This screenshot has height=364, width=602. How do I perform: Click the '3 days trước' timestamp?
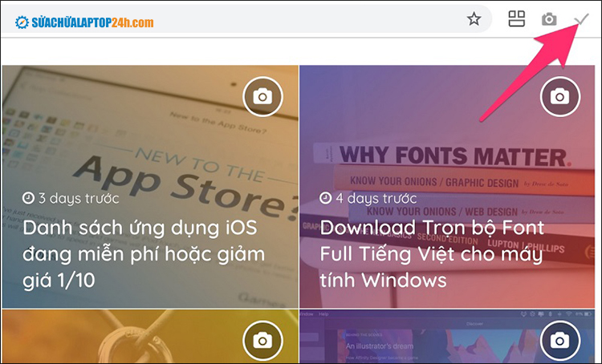pyautogui.click(x=71, y=198)
